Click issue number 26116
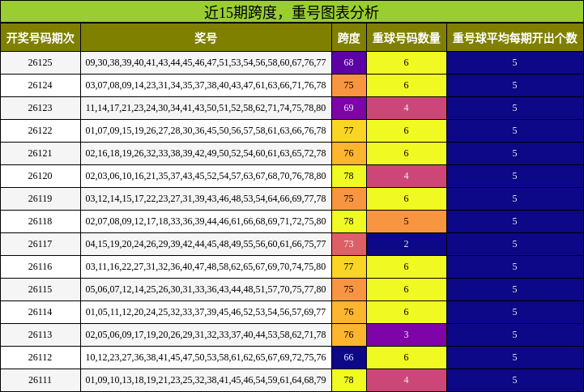The height and width of the screenshot is (392, 584). [x=40, y=267]
